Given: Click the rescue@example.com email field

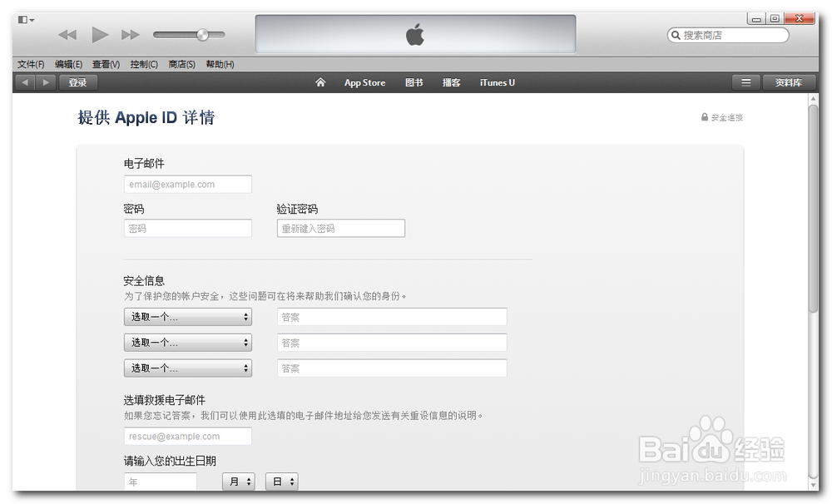Looking at the screenshot, I should coord(188,437).
